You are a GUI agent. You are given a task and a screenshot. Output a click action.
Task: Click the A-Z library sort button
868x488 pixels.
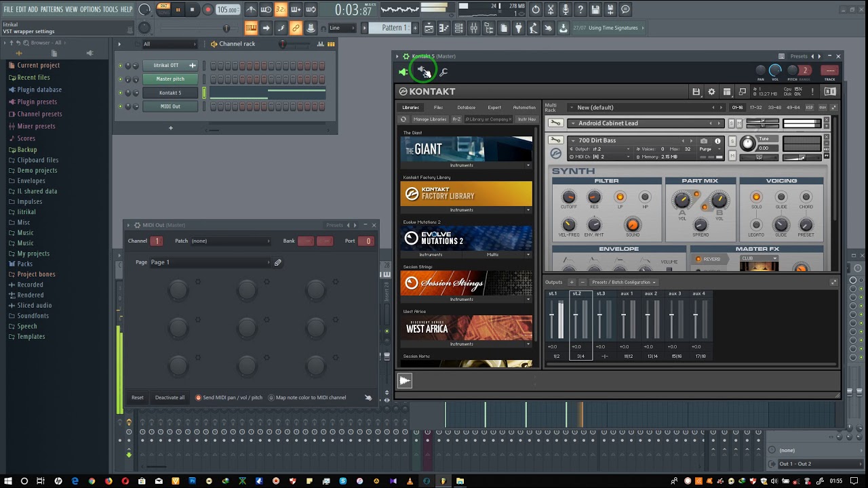(x=456, y=119)
